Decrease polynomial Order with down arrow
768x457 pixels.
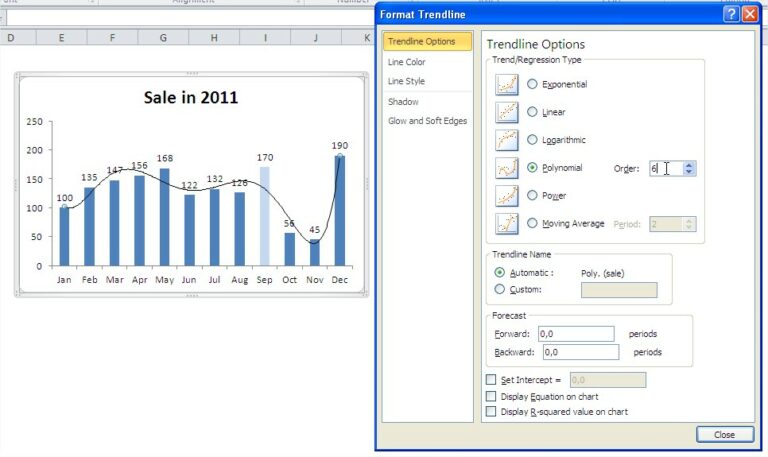690,173
